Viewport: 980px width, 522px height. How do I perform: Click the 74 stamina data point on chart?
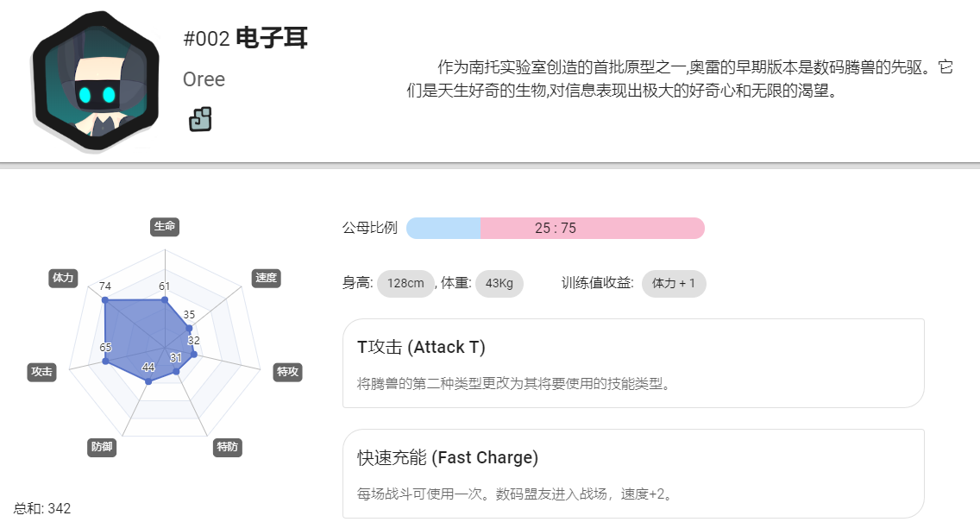(x=105, y=300)
